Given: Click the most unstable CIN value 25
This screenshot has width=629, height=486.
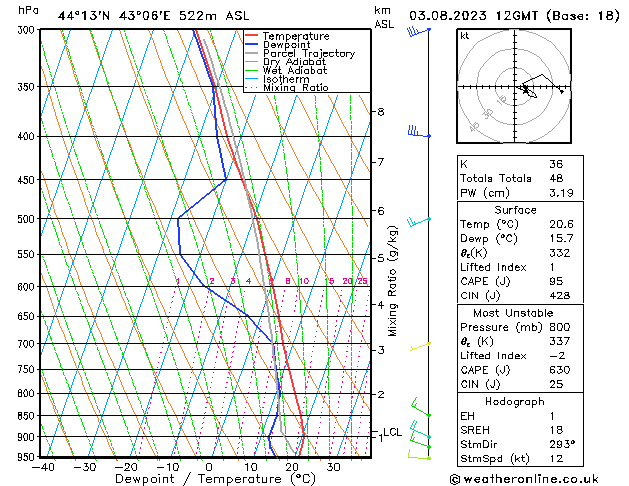Looking at the screenshot, I should point(556,384).
